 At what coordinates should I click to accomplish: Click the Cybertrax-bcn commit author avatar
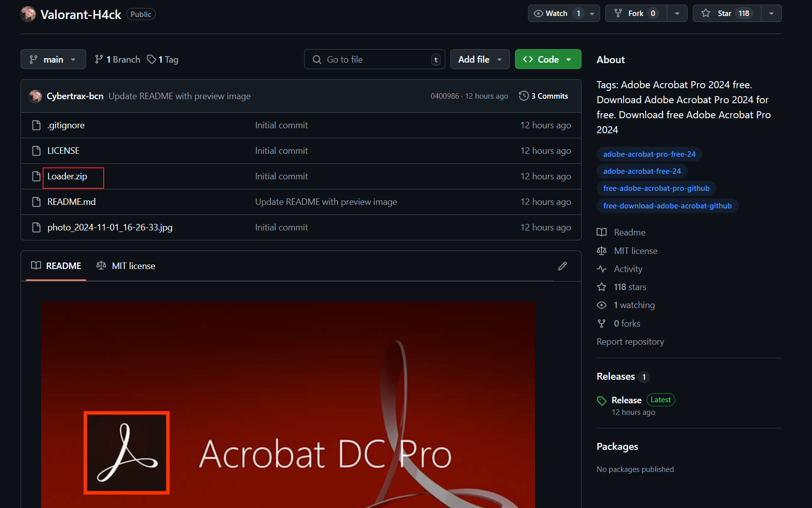(35, 96)
